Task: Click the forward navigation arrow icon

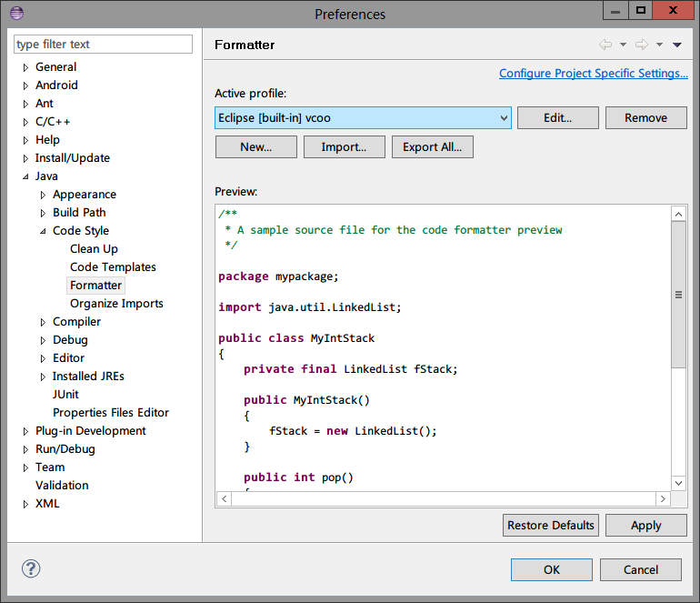Action: (x=642, y=45)
